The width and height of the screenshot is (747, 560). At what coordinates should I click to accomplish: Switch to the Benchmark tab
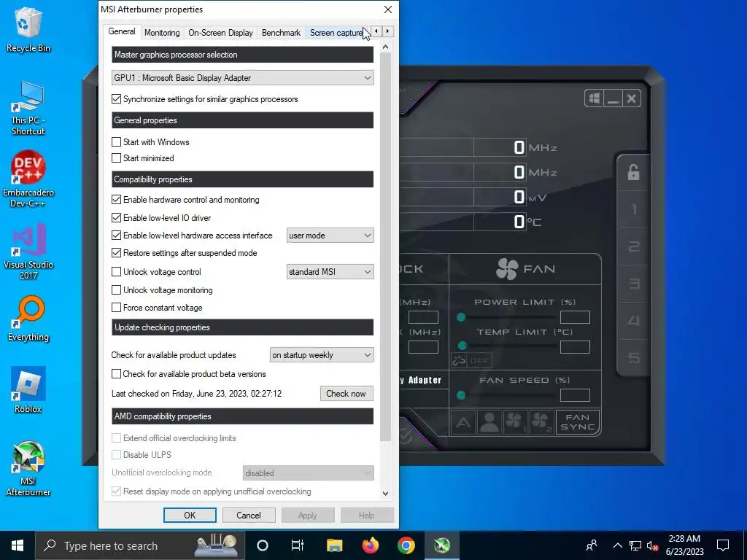(x=281, y=33)
